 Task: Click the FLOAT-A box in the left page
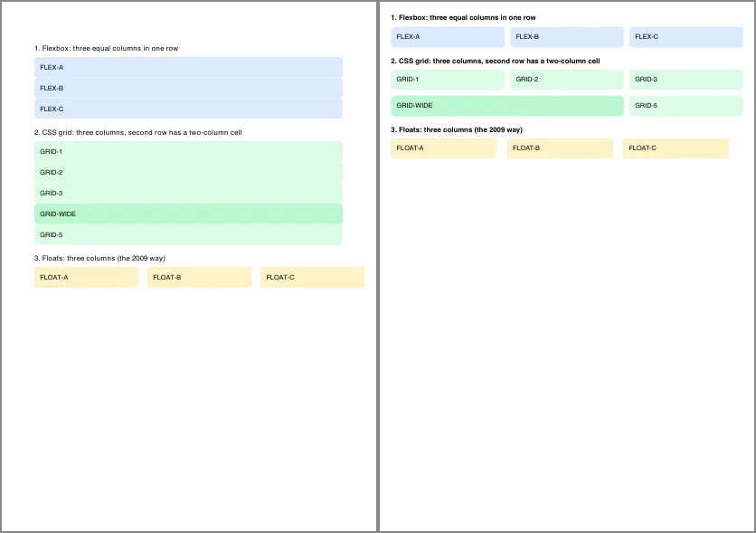(86, 277)
